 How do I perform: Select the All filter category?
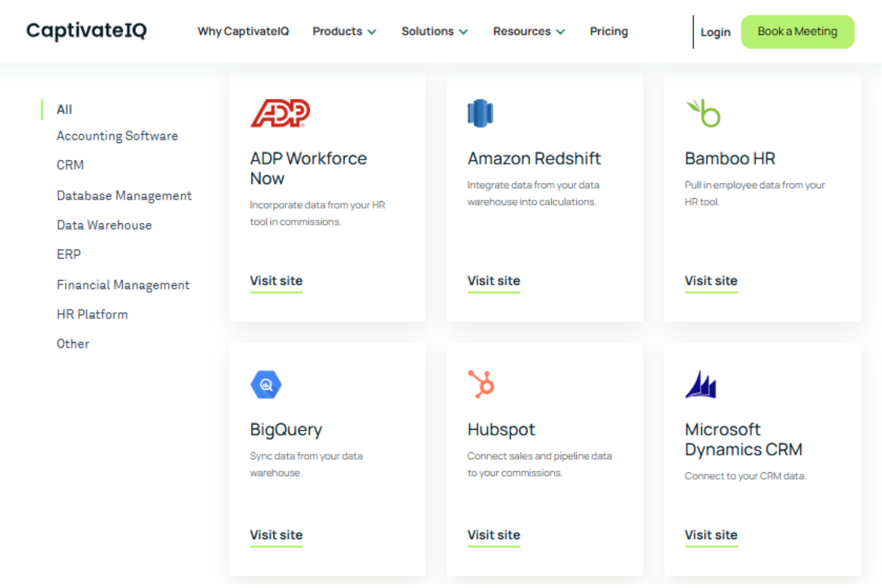click(x=64, y=110)
